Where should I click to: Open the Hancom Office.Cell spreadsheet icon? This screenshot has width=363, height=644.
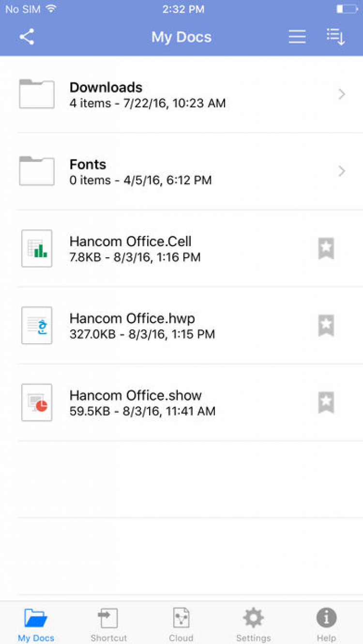(x=37, y=249)
